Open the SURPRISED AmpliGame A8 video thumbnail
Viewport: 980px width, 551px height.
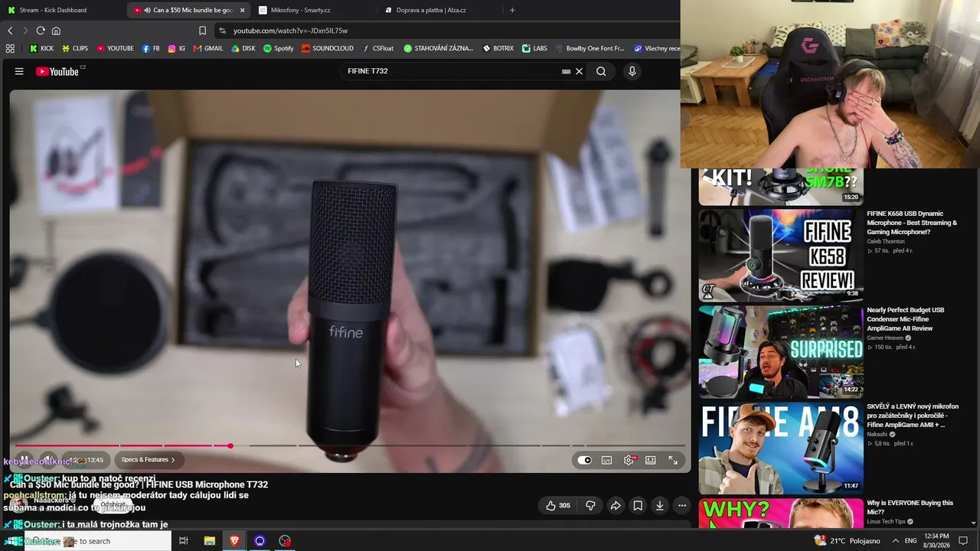(x=781, y=352)
